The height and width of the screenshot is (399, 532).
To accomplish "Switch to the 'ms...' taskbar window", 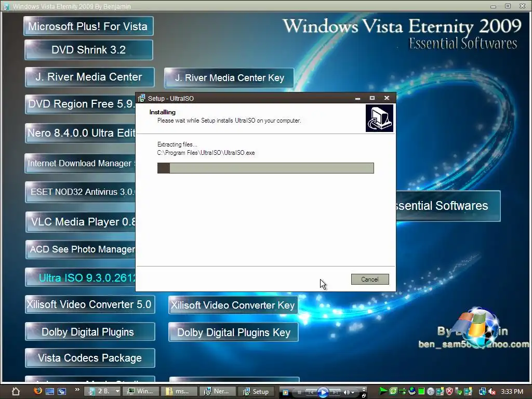I will [x=179, y=391].
